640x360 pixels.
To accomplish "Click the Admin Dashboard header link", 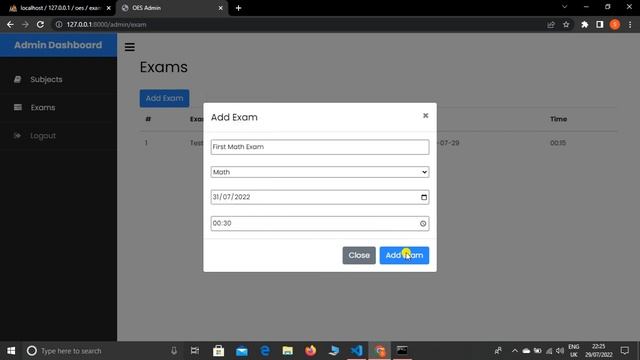I will pyautogui.click(x=58, y=45).
